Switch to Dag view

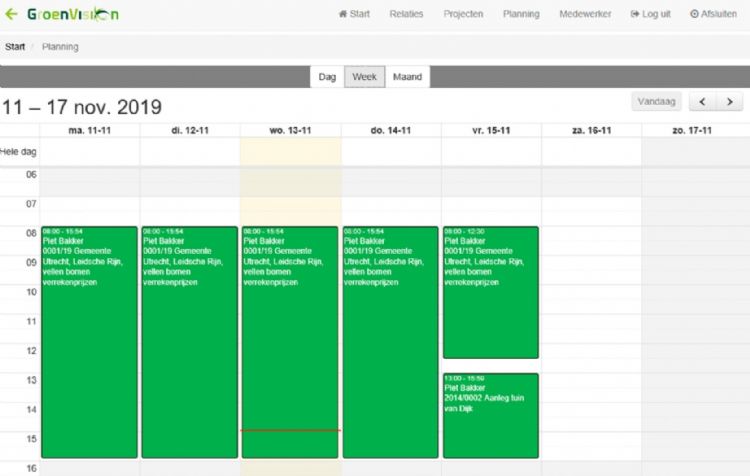[327, 77]
